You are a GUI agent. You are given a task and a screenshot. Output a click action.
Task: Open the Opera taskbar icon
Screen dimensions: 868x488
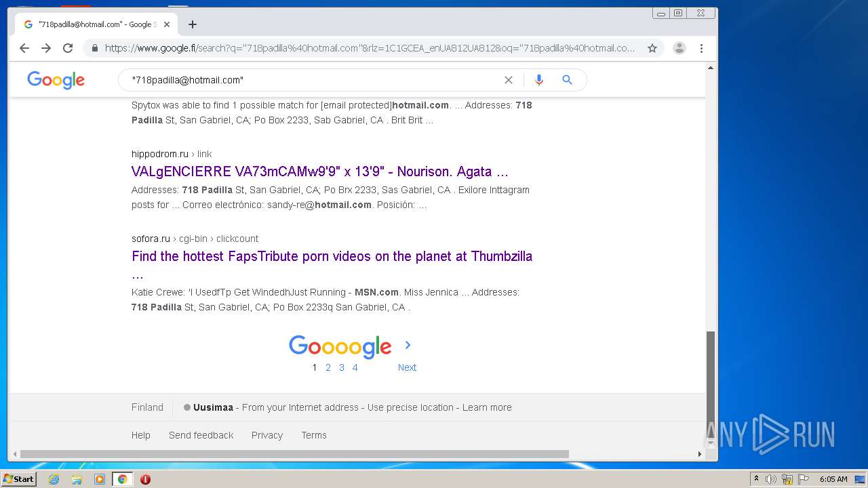pyautogui.click(x=145, y=479)
